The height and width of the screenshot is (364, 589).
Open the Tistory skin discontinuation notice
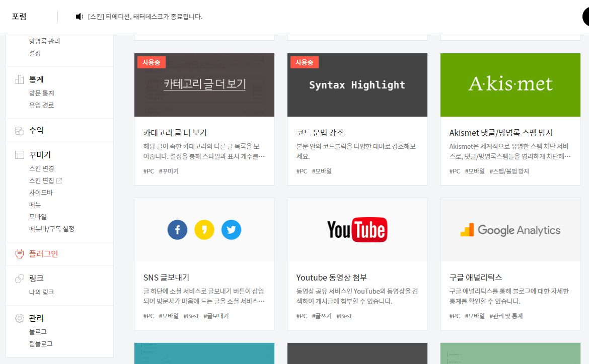(x=145, y=17)
